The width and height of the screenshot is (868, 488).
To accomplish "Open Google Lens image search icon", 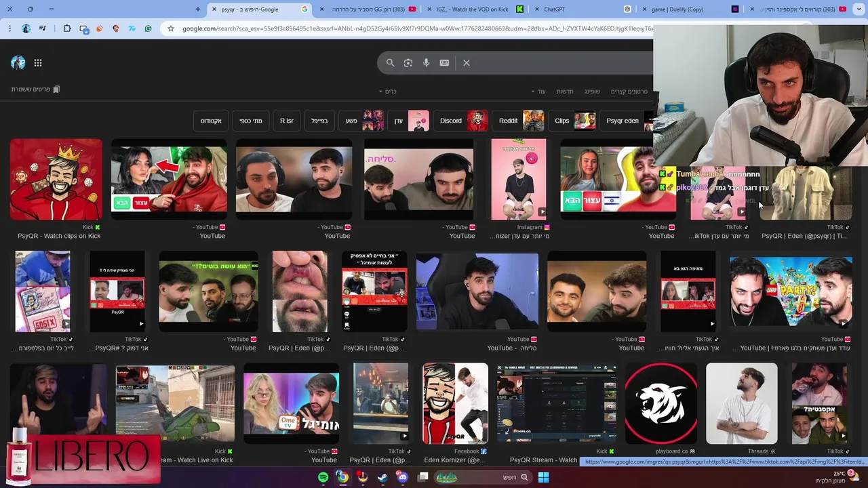I will (x=408, y=62).
